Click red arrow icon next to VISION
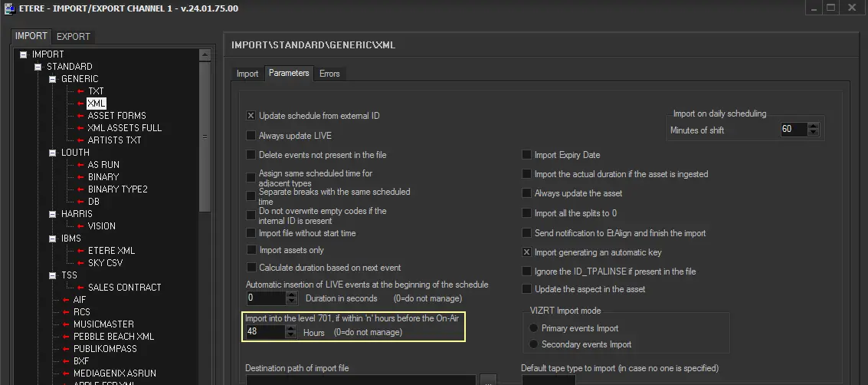The height and width of the screenshot is (385, 868). [80, 226]
